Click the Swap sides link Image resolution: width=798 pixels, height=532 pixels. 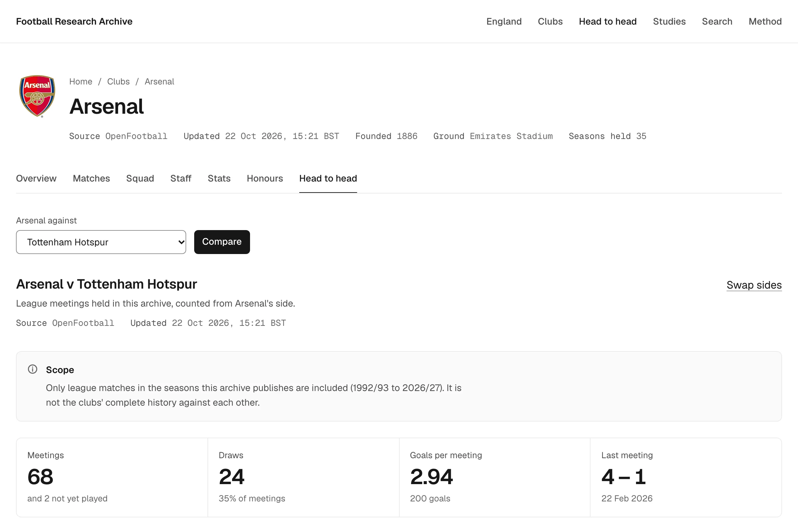[x=754, y=285]
